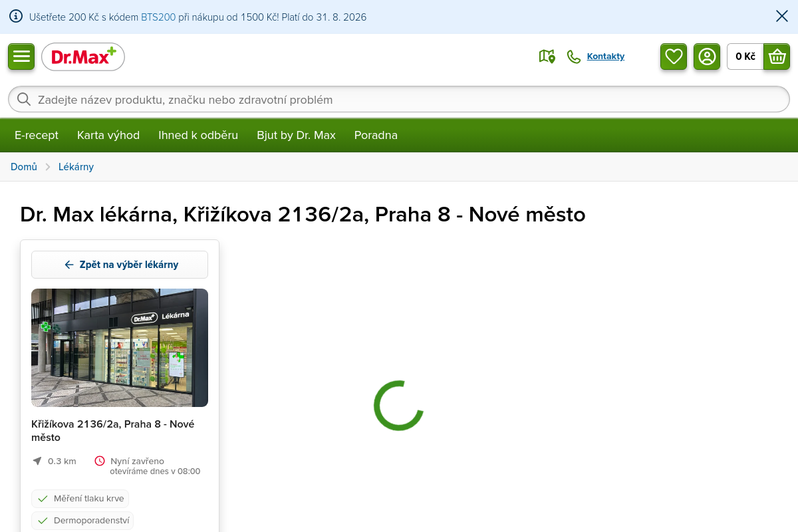Click the Měření tlaku krve service tag
798x532 pixels.
coord(80,499)
